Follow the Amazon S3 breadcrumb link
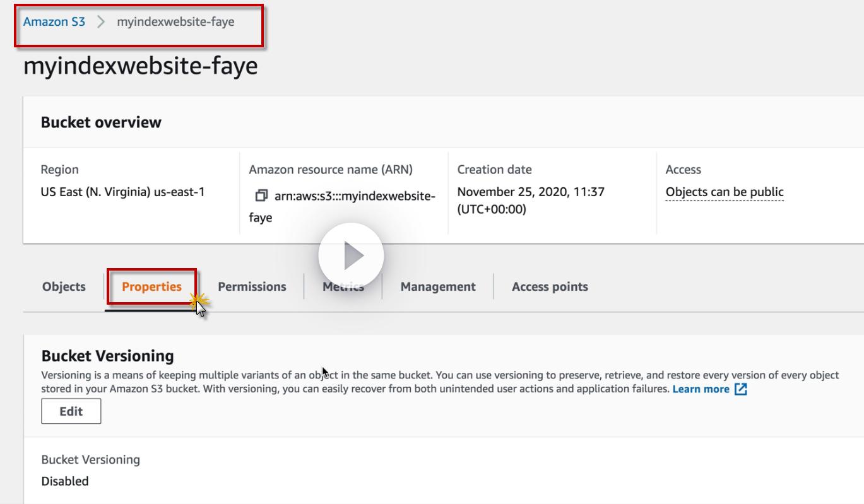This screenshot has height=504, width=864. (x=54, y=22)
